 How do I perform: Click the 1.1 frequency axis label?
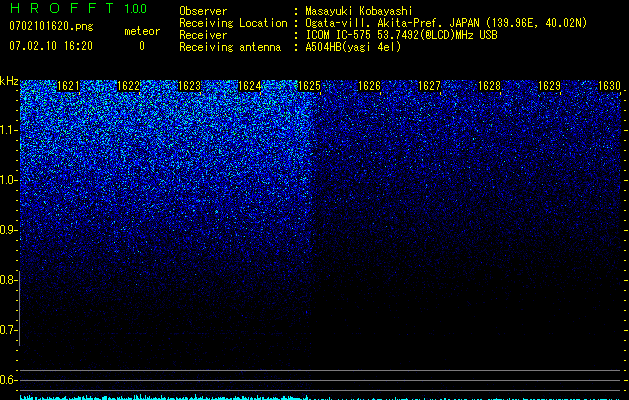tap(8, 130)
